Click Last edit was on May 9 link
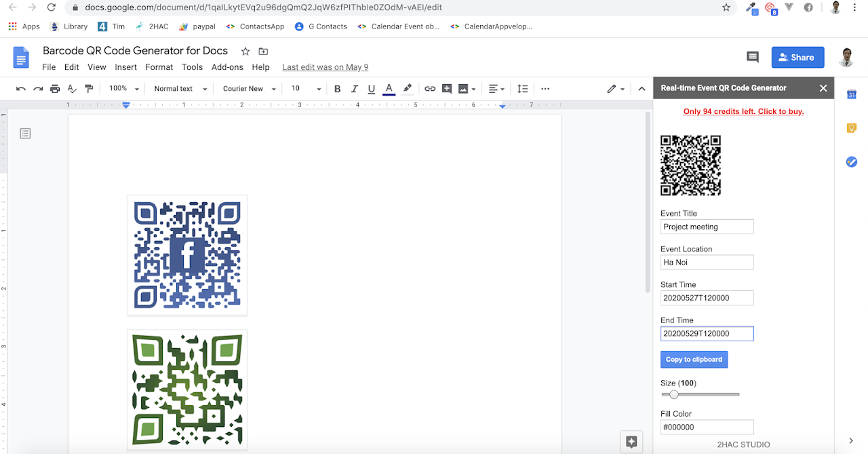The width and height of the screenshot is (868, 454). pos(325,67)
